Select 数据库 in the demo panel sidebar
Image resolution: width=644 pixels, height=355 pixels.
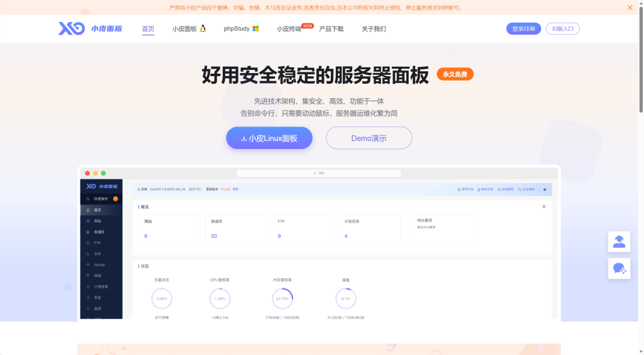pos(99,232)
